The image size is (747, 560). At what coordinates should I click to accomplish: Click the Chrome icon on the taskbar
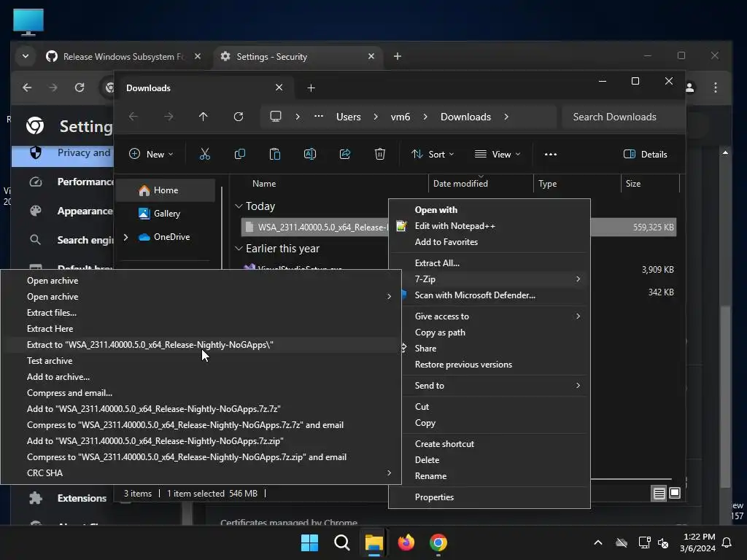[x=438, y=542]
